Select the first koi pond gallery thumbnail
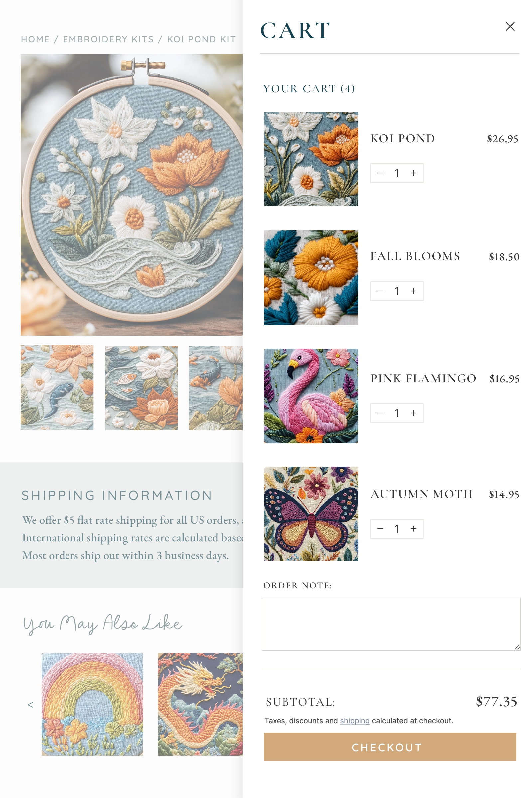Screen dimensions: 532x798 (x=57, y=387)
